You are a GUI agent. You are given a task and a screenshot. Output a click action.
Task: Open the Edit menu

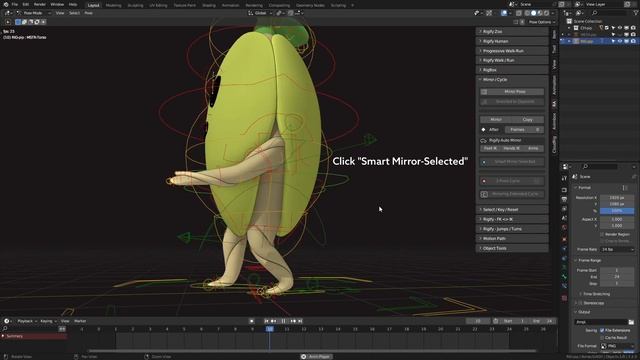pos(26,4)
